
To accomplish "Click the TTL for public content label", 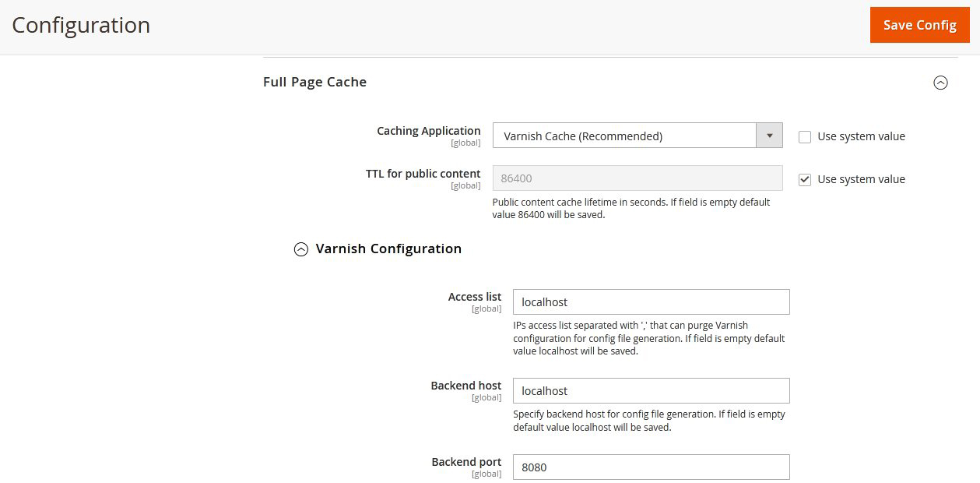I will 423,174.
